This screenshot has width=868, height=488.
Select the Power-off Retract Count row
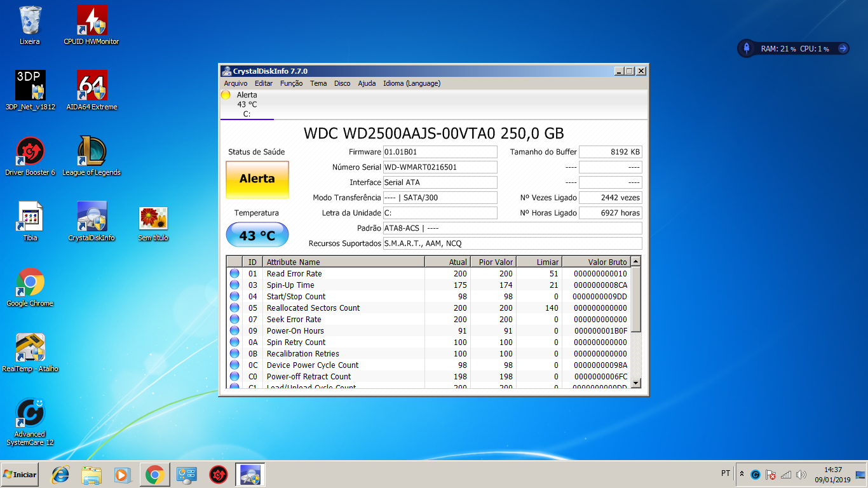click(429, 376)
